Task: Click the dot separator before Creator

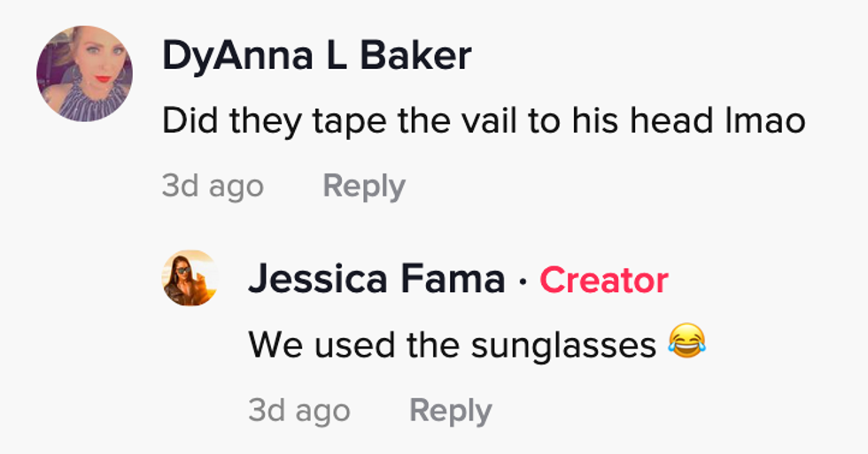Action: pos(523,281)
